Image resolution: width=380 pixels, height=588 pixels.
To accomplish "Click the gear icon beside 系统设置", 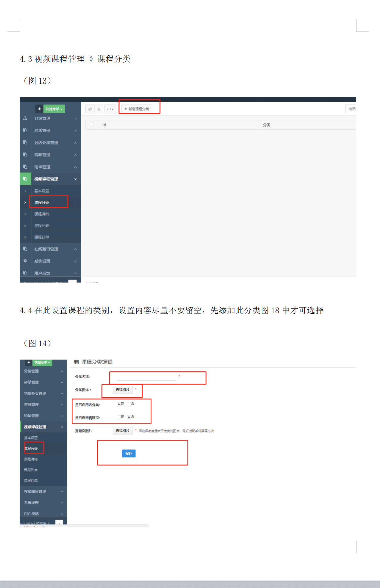I will (25, 261).
